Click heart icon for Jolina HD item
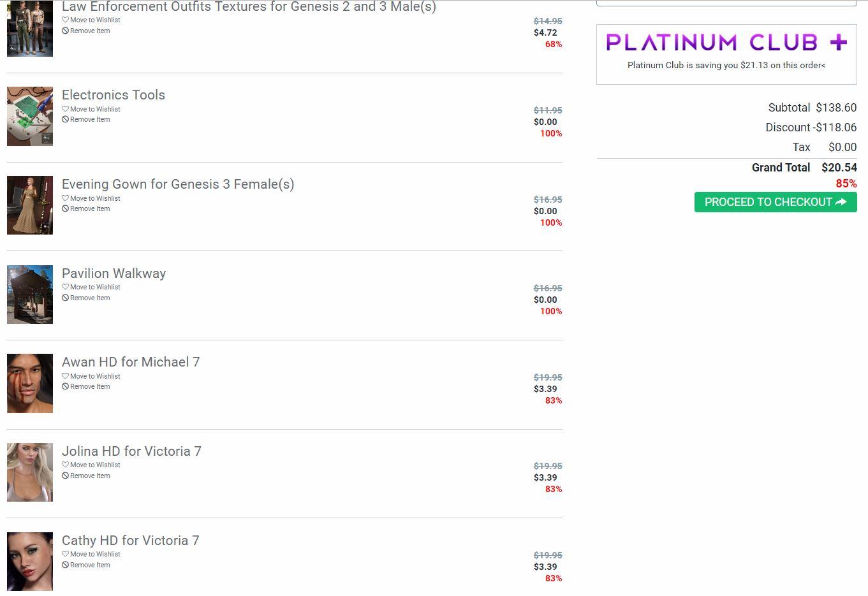The image size is (868, 596). coord(65,465)
